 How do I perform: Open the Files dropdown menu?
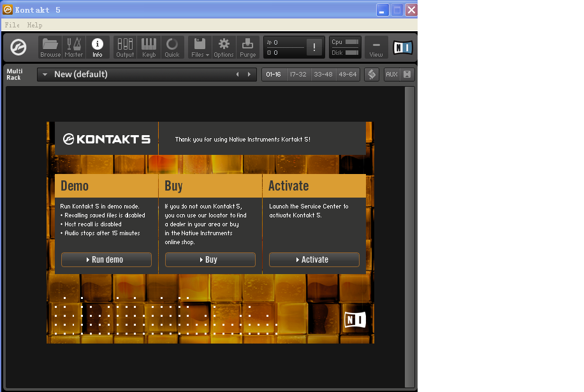click(200, 47)
